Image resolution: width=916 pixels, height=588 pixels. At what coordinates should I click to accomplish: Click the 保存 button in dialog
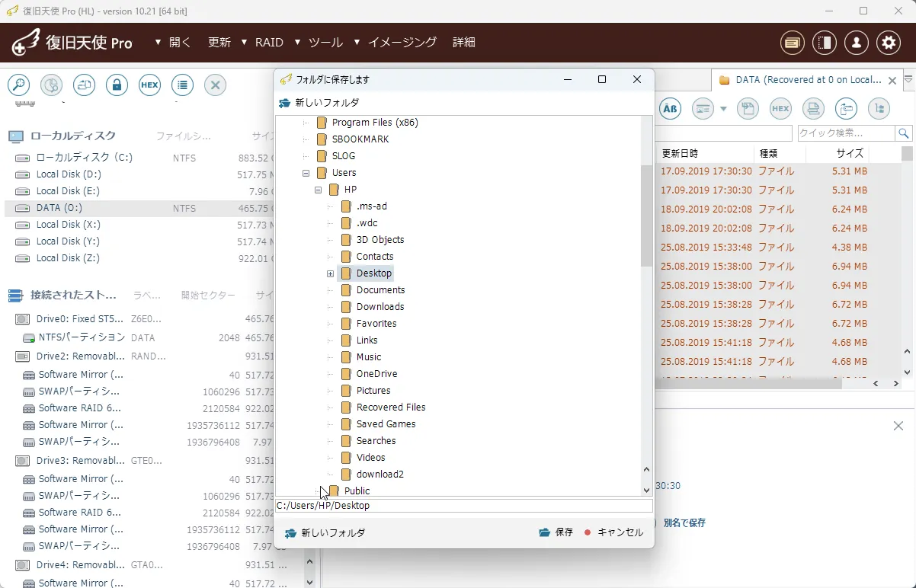[556, 532]
